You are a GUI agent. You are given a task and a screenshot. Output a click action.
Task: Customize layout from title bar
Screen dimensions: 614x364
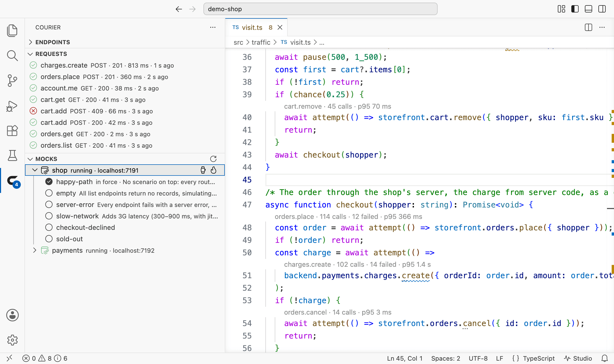tap(561, 9)
